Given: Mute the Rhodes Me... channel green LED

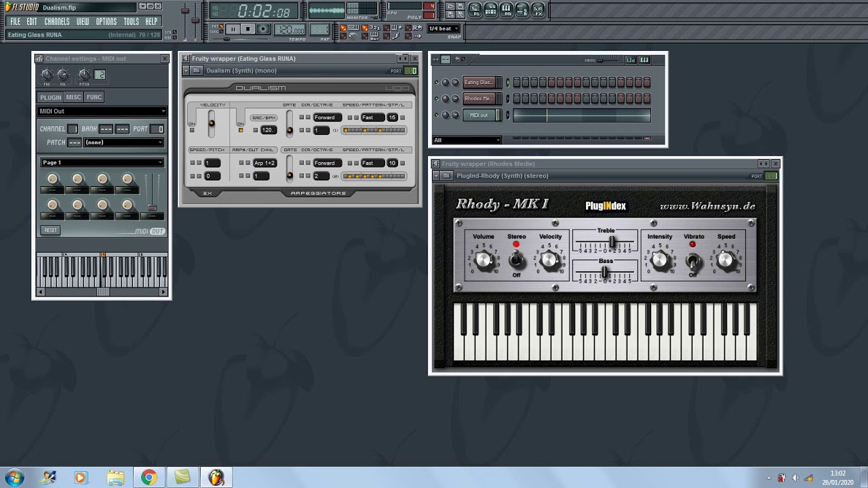Looking at the screenshot, I should [x=437, y=98].
